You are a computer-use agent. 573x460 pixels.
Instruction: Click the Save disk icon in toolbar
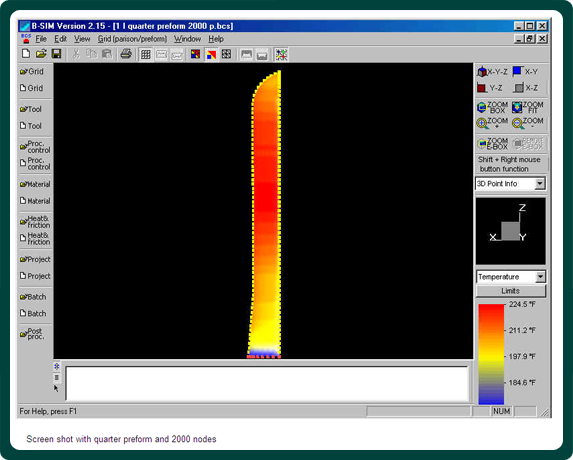coord(56,54)
